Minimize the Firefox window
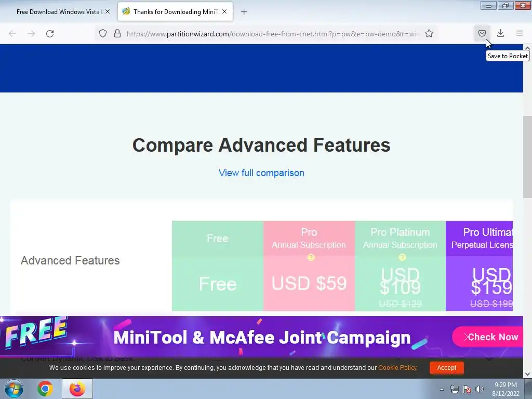Image resolution: width=532 pixels, height=399 pixels. [x=488, y=5]
